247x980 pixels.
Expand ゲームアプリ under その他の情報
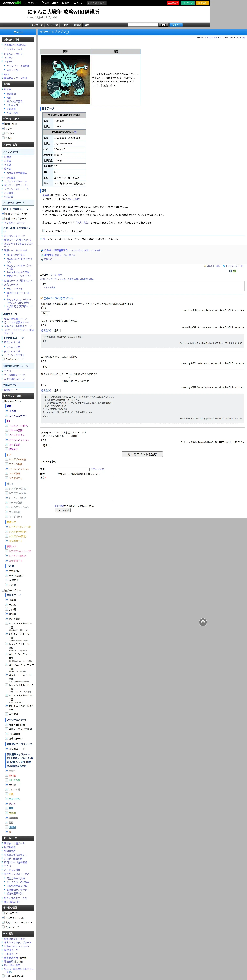coord(3,913)
